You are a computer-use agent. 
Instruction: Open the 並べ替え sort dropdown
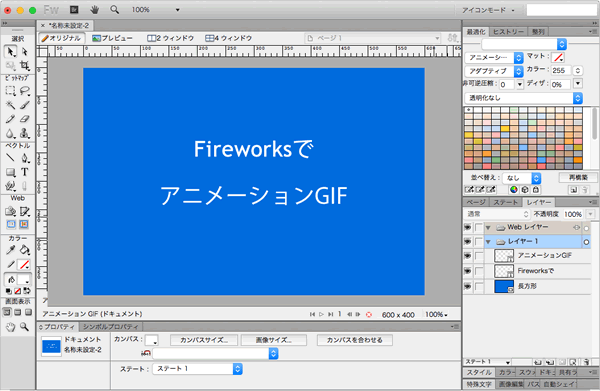521,178
